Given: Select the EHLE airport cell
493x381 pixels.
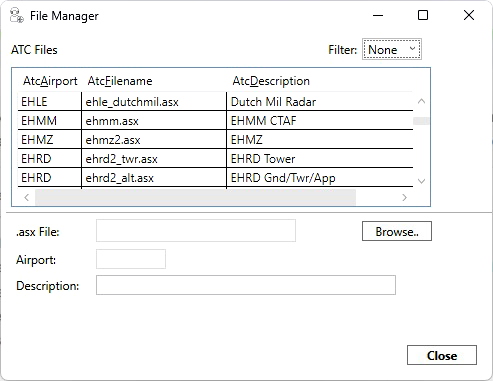Looking at the screenshot, I should point(50,102).
